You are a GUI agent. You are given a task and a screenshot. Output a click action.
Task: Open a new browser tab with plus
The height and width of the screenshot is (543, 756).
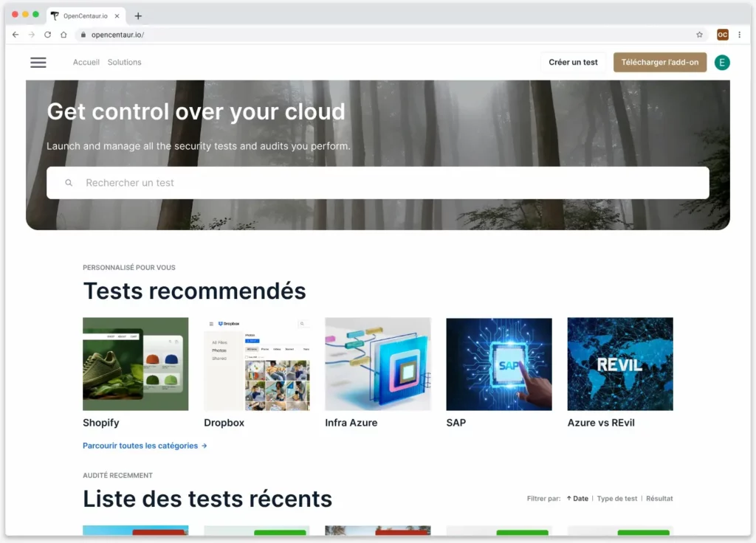138,16
